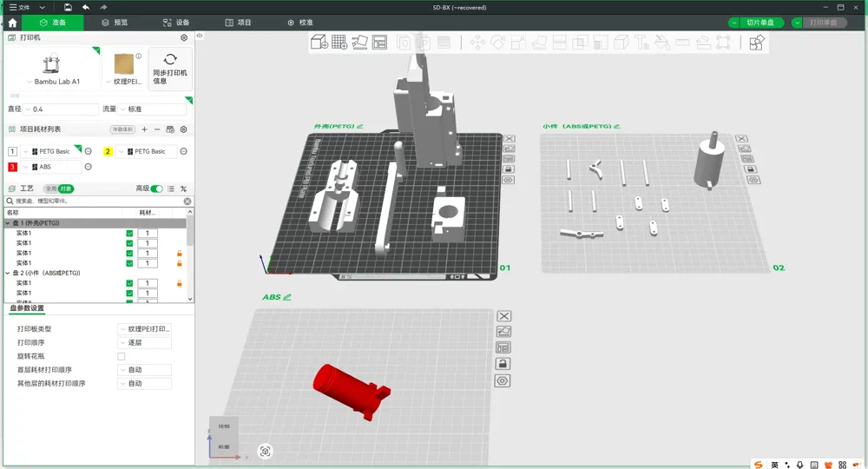
Task: Switch to the 设备 tab
Action: 176,23
